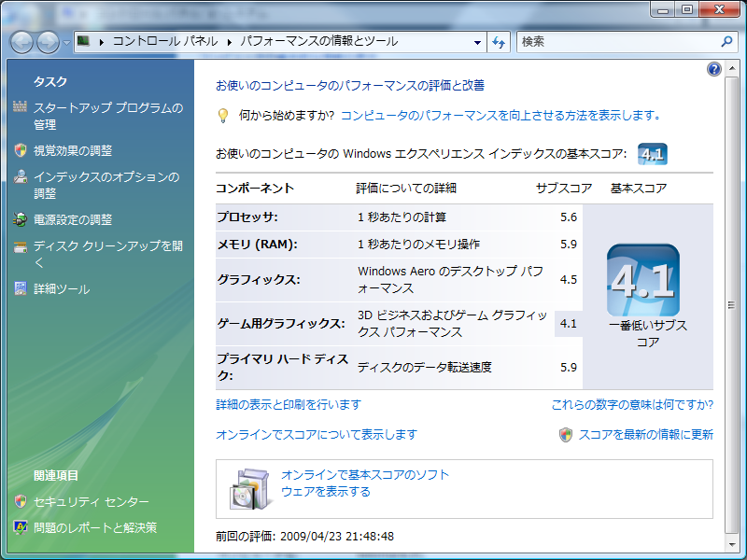Expand arrow after コントロール パネル breadcrumb
The height and width of the screenshot is (560, 747).
point(229,42)
